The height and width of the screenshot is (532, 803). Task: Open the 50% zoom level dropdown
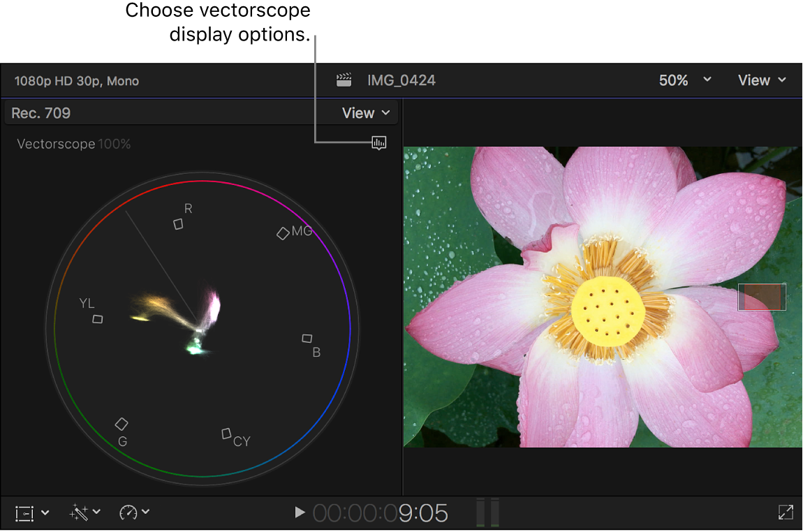click(x=684, y=80)
